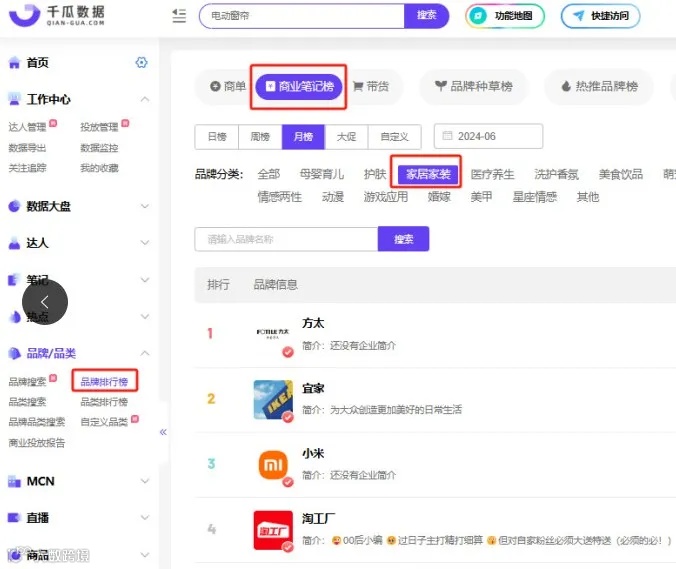Click the IKEA brand logo
676x569 pixels.
[x=273, y=400]
